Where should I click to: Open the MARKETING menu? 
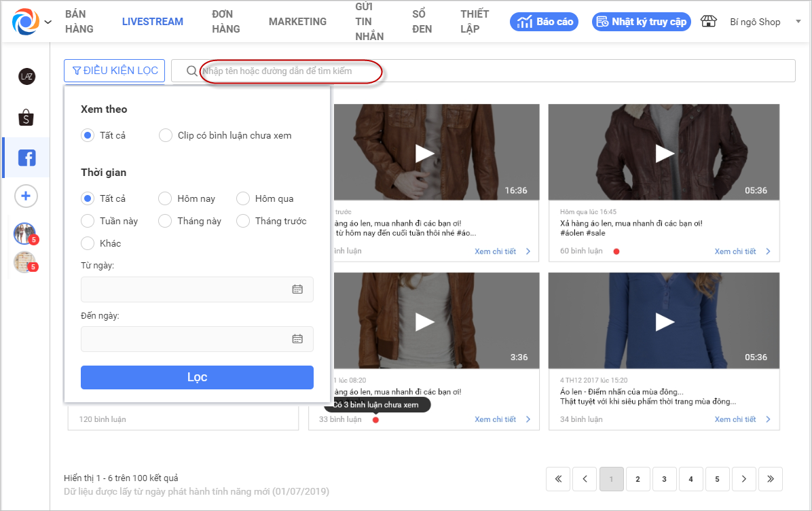297,22
